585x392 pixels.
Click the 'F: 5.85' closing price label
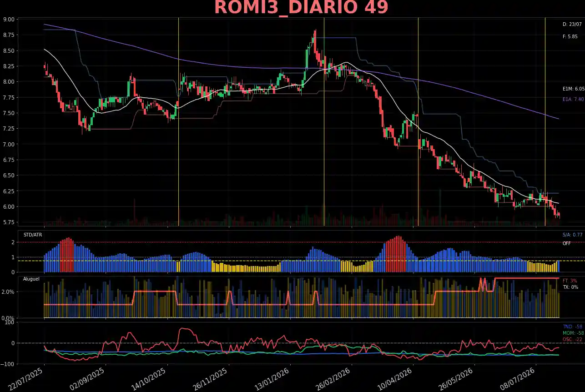click(x=570, y=36)
